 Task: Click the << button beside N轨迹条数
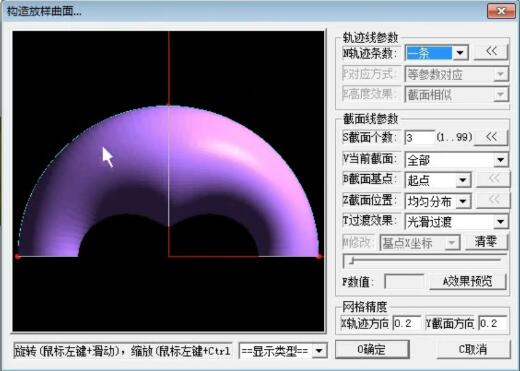tap(491, 52)
